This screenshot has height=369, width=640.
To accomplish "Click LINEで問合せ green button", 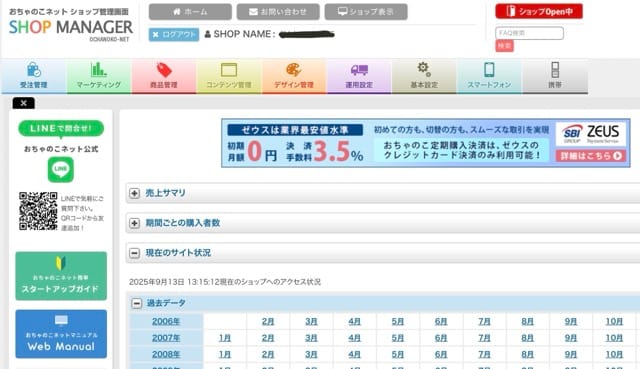I will pos(61,129).
